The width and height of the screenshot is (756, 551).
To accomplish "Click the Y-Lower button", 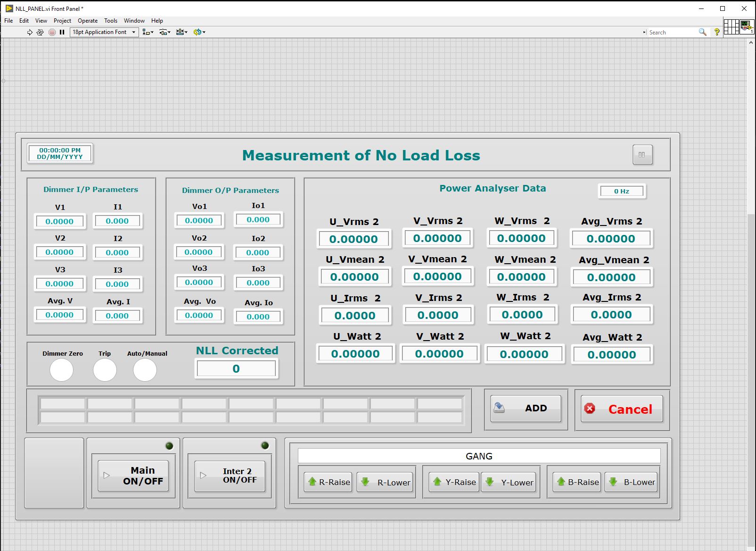I will point(509,482).
